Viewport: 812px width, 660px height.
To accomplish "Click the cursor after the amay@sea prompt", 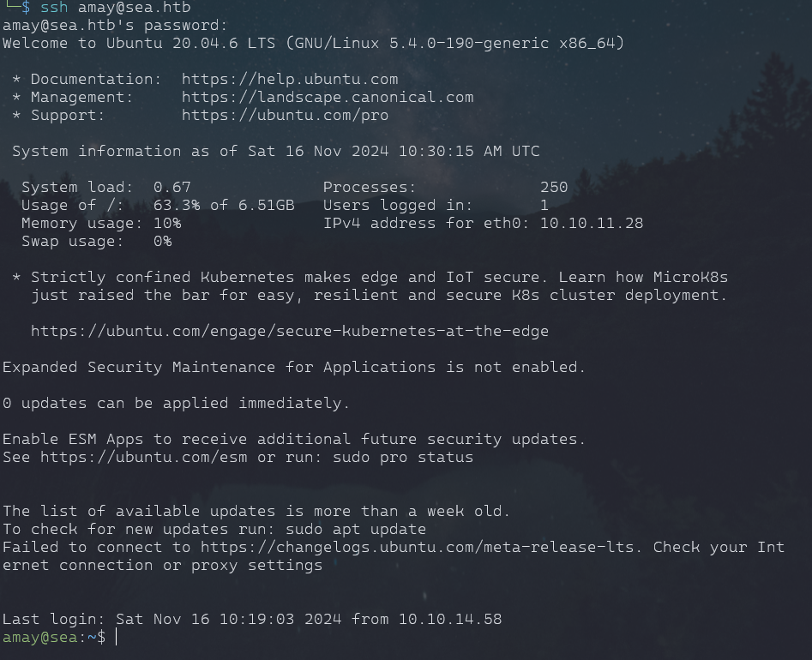I will click(x=116, y=637).
